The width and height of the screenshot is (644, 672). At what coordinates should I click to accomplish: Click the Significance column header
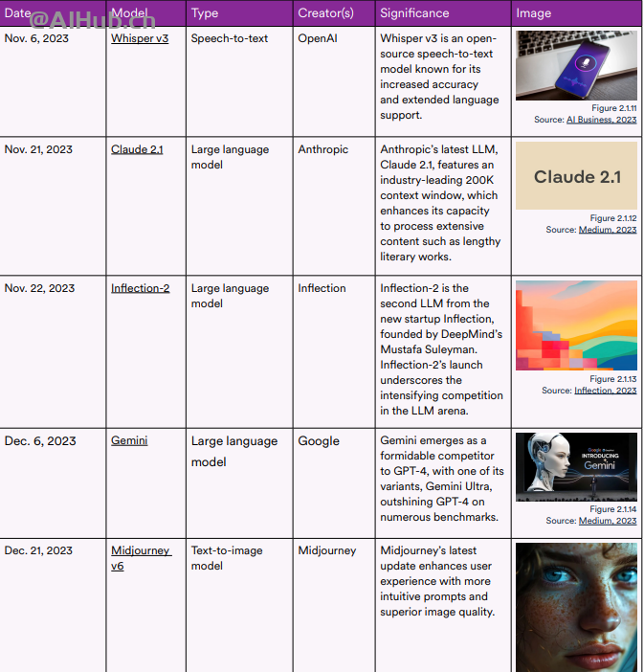(x=414, y=13)
